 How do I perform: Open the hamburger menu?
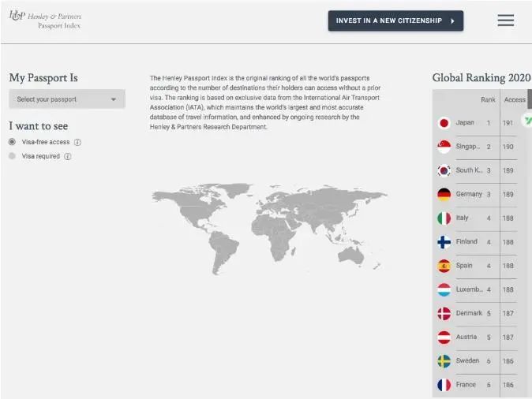click(x=505, y=21)
